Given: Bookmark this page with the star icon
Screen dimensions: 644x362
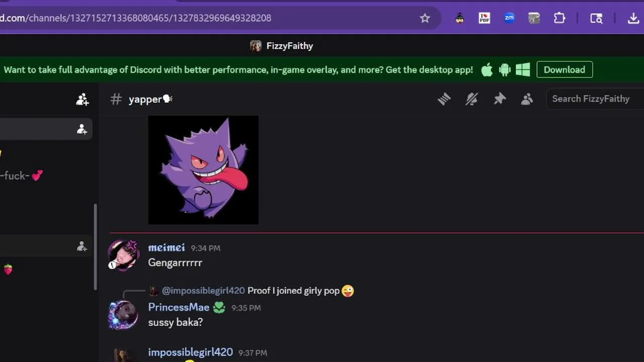Looking at the screenshot, I should (425, 18).
